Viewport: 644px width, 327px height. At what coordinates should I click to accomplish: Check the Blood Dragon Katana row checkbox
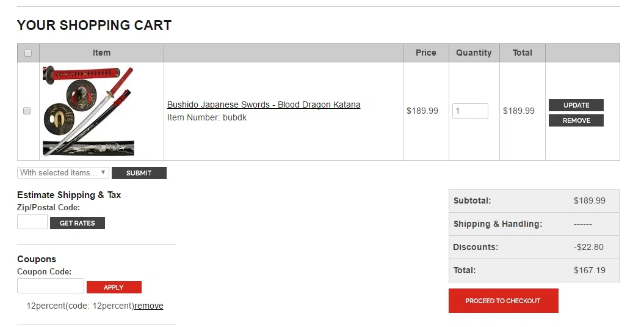pyautogui.click(x=27, y=111)
